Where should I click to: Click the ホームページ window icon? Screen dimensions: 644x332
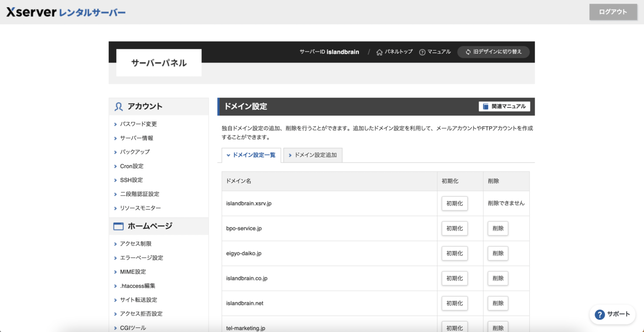tap(119, 226)
